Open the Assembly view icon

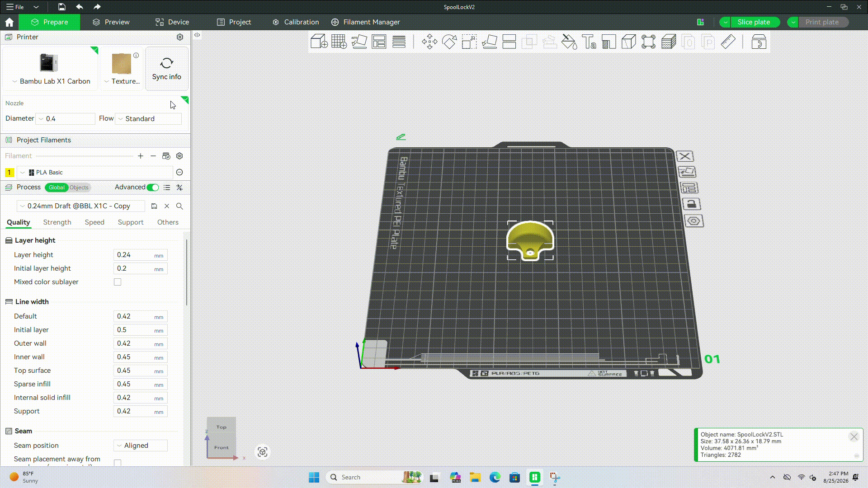pos(759,42)
